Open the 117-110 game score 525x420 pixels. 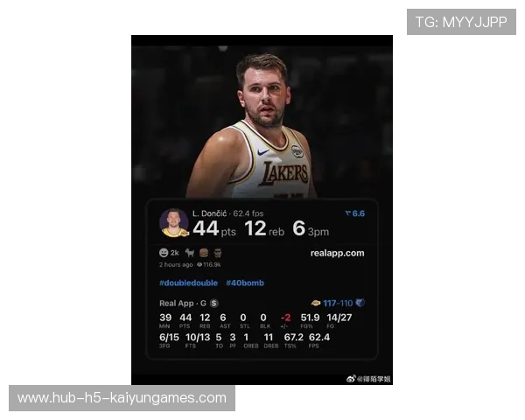(338, 303)
